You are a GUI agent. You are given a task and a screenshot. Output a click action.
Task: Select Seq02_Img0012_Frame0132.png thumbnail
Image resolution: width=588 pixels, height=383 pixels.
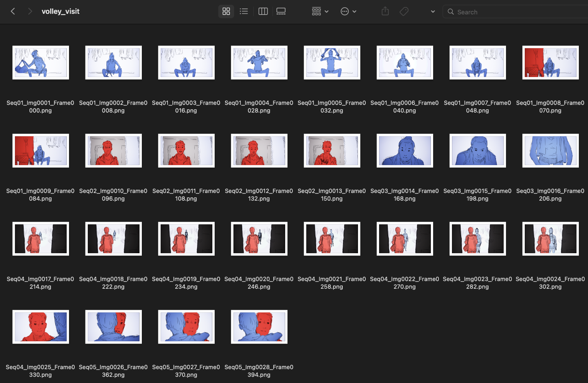coord(259,151)
